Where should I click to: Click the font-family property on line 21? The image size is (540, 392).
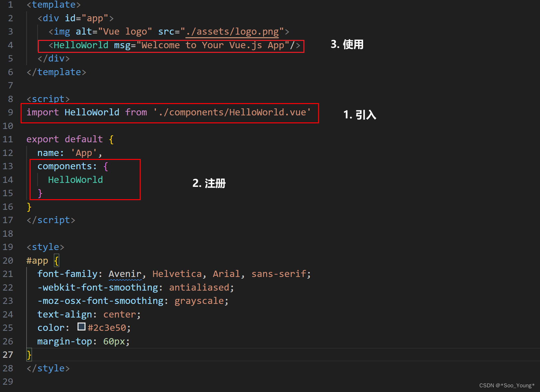[68, 274]
